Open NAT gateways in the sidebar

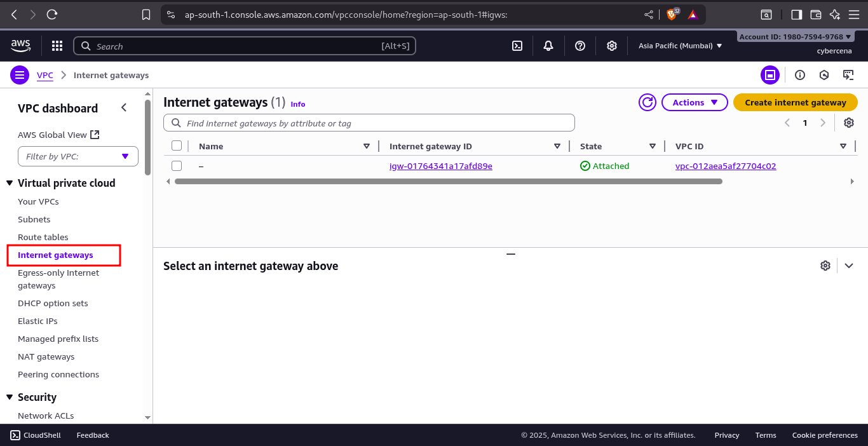[46, 356]
